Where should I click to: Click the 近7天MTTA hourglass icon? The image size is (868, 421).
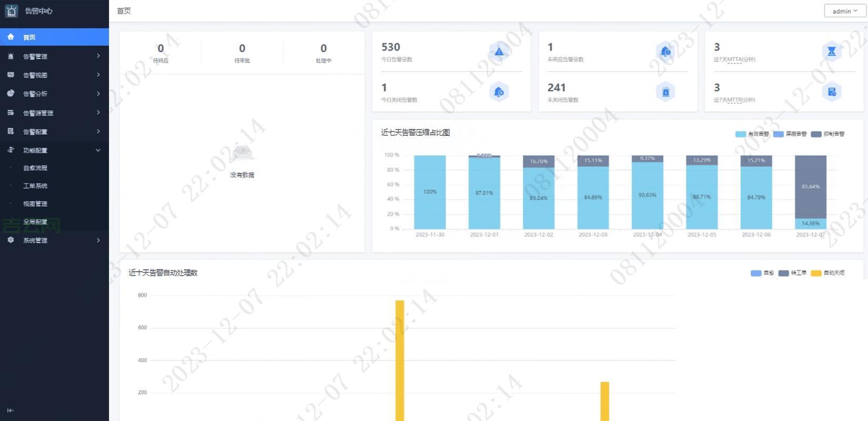click(831, 52)
